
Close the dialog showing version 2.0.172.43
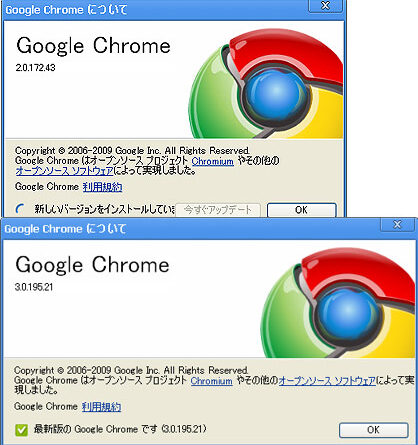[325, 6]
